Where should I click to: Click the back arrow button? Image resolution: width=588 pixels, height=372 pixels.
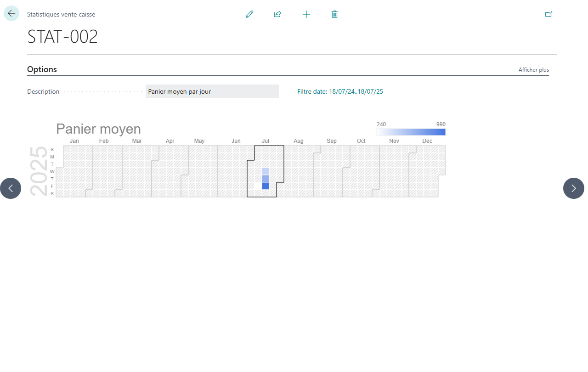point(11,13)
